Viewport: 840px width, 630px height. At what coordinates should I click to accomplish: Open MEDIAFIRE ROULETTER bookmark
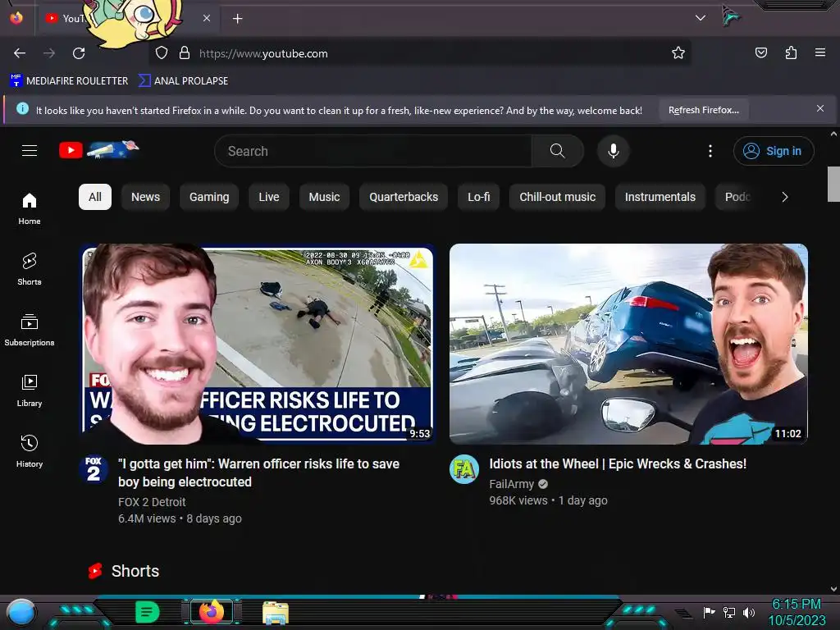click(69, 81)
